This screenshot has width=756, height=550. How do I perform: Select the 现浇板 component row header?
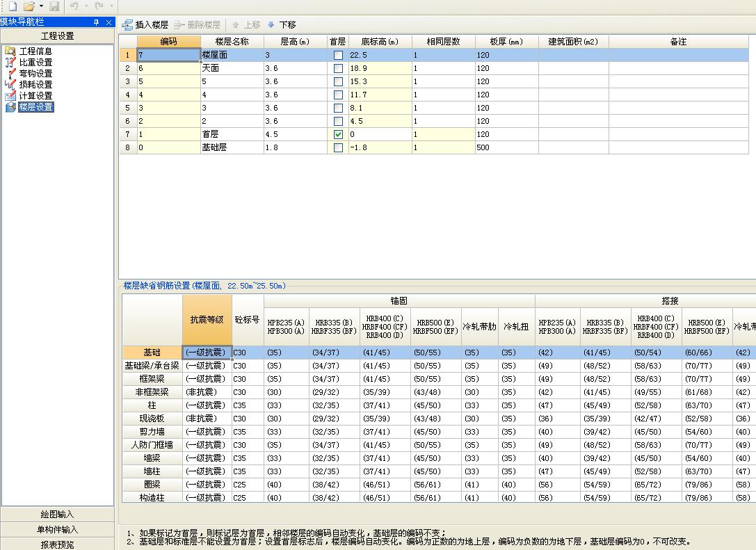point(152,419)
